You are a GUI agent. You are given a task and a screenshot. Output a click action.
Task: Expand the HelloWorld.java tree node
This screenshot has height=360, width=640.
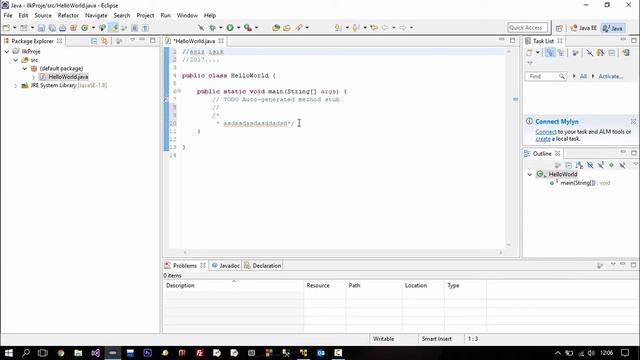pos(33,77)
